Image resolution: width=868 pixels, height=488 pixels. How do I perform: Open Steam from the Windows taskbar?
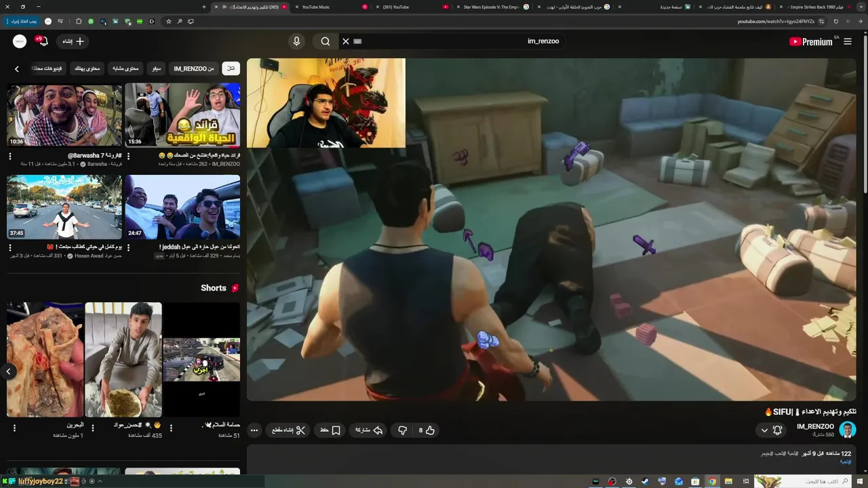point(645,481)
